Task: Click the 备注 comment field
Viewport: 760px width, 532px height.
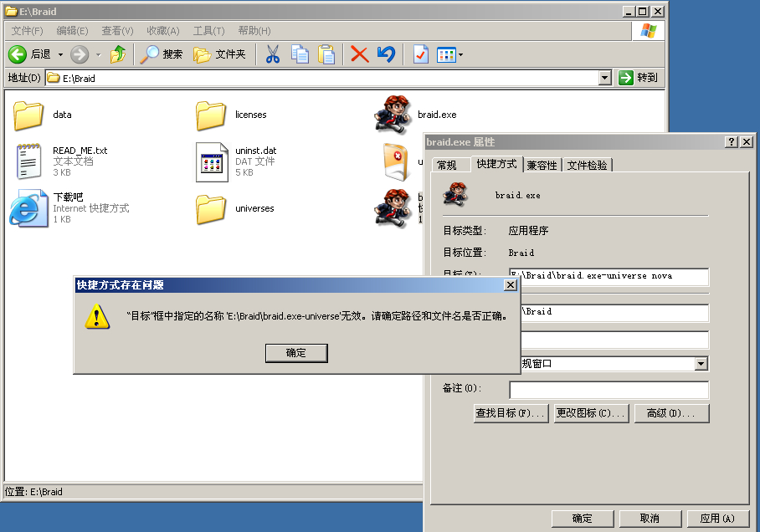Action: coord(609,390)
